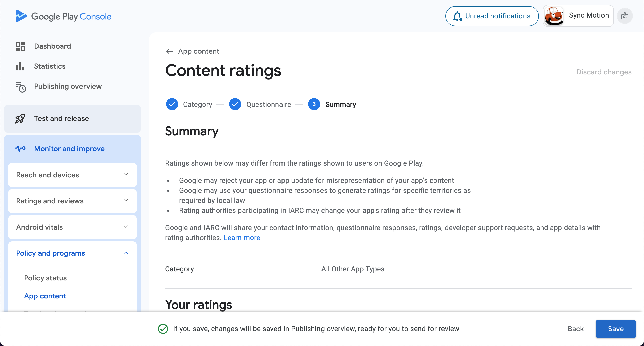Collapse the Policy and programs section
Screen dimensions: 644x346
point(72,253)
